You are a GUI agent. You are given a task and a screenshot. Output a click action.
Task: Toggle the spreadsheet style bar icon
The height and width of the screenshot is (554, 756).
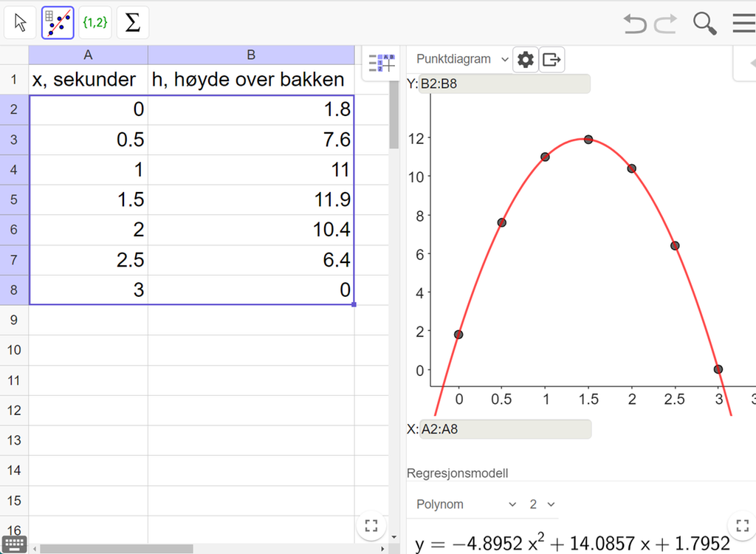[382, 64]
